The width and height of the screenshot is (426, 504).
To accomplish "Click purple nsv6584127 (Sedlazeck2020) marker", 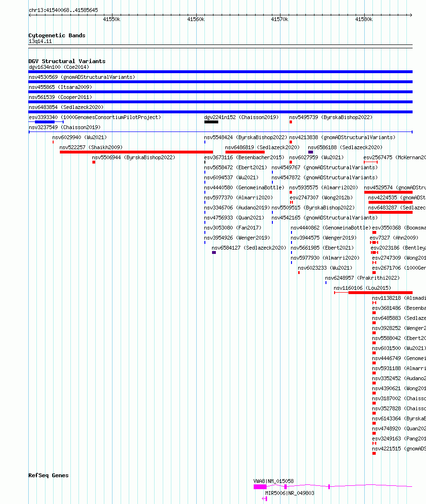I will (x=214, y=252).
